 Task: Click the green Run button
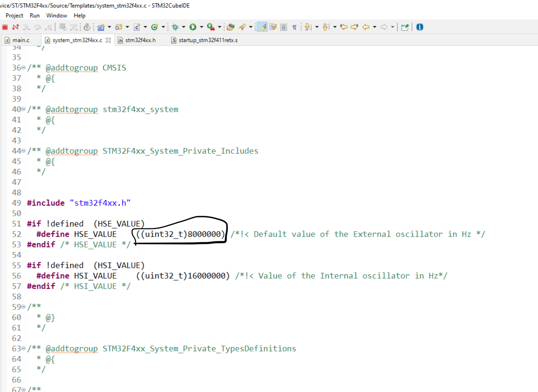193,27
